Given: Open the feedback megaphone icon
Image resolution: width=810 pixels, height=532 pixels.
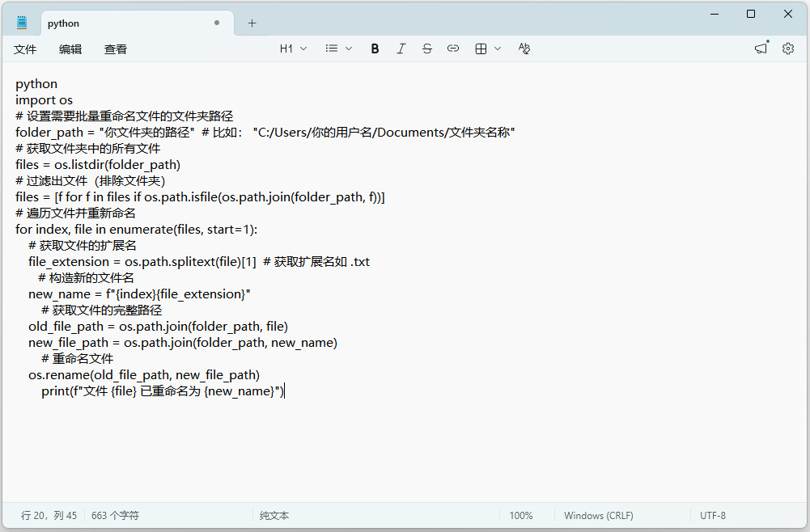Looking at the screenshot, I should pos(761,49).
